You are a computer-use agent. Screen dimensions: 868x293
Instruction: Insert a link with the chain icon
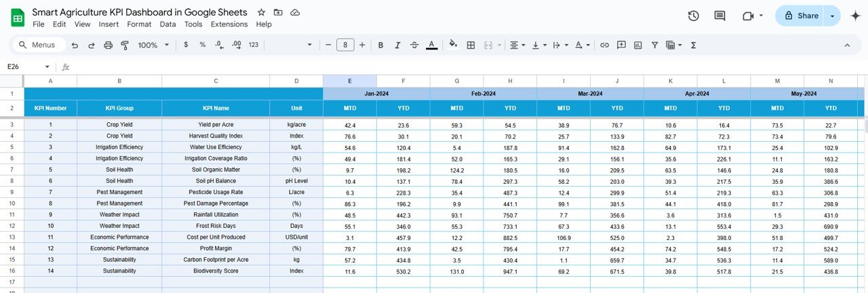tap(604, 45)
